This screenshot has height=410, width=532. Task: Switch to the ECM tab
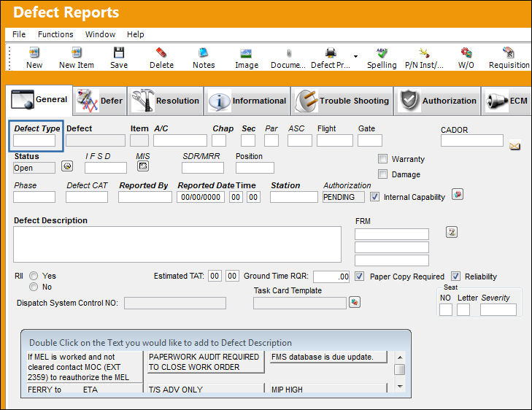[506, 101]
